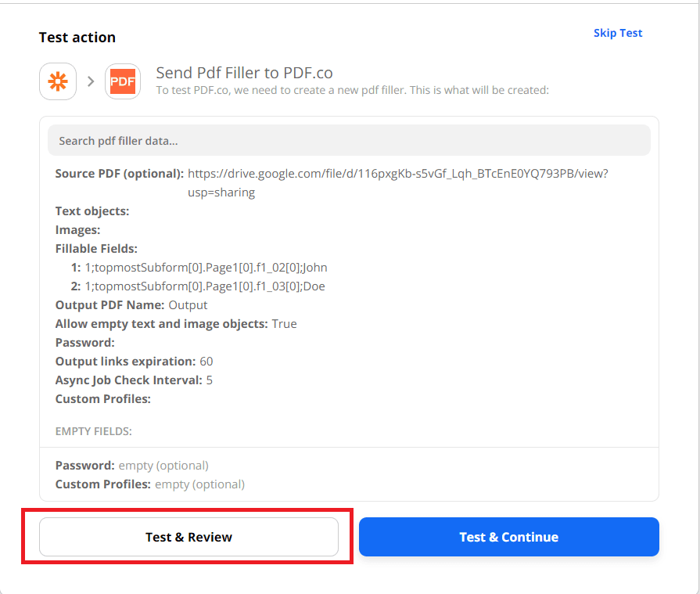Click the Send Pdf Filler to PDF.co title
Viewport: 700px width, 594px height.
[244, 73]
